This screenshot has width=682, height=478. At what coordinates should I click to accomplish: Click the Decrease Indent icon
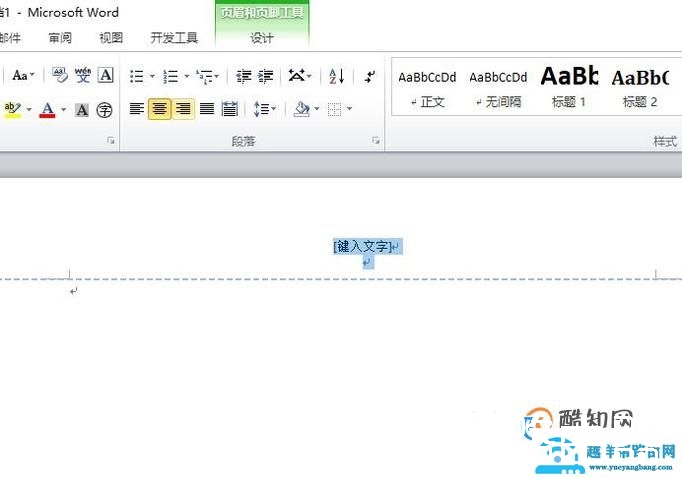click(x=244, y=77)
